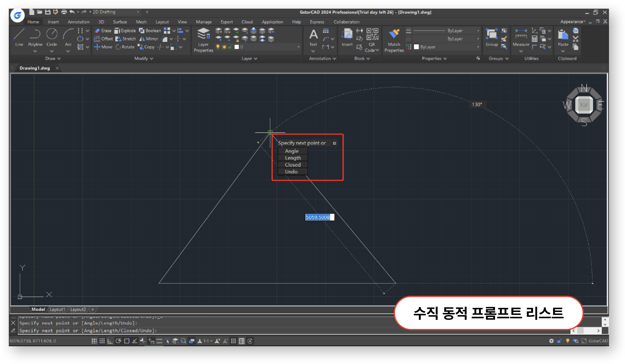Click the TOP face of the view cube
Image resolution: width=625 pixels, height=364 pixels.
point(584,105)
